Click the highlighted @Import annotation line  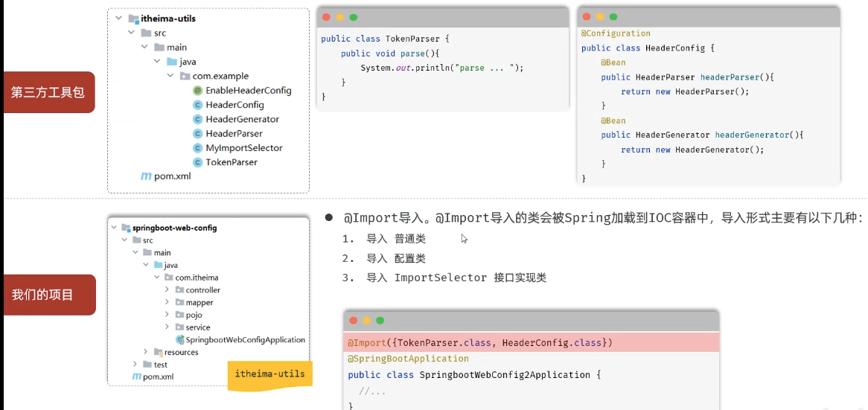531,343
